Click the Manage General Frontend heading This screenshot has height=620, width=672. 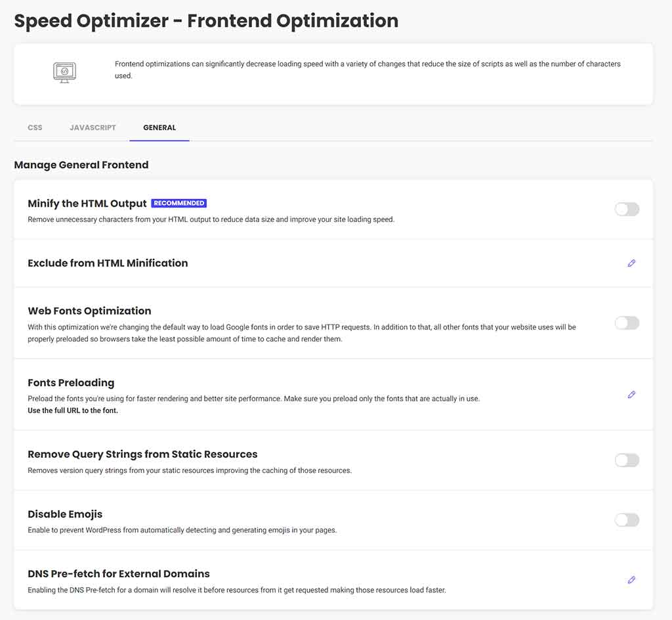(81, 165)
